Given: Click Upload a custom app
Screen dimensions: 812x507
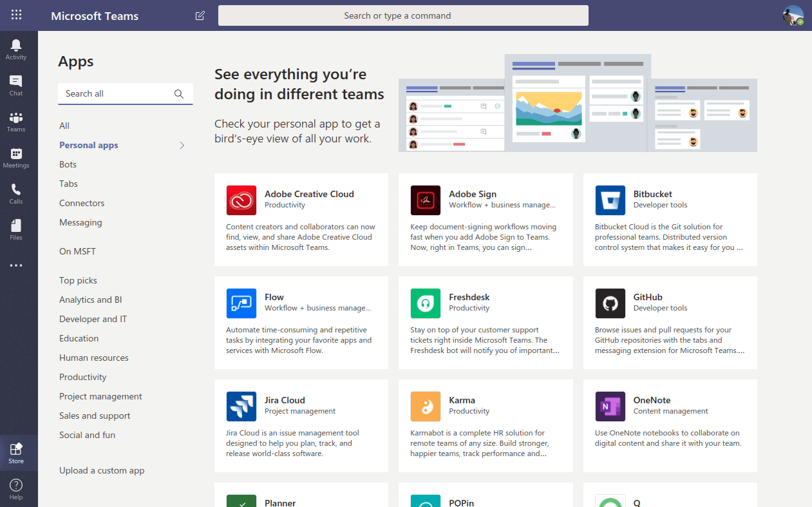Looking at the screenshot, I should (102, 471).
